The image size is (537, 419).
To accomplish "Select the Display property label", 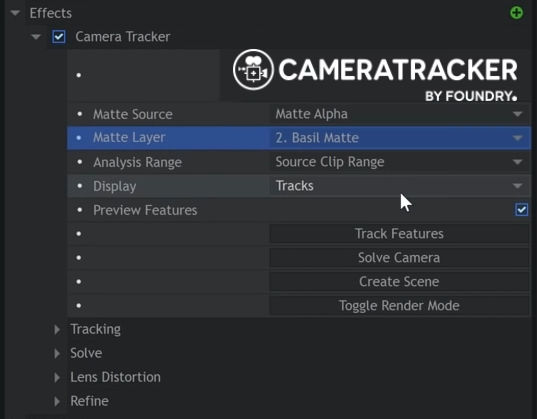I will point(115,186).
